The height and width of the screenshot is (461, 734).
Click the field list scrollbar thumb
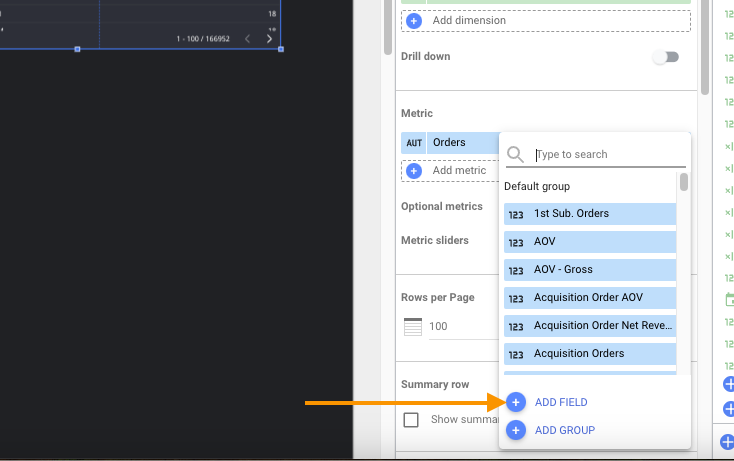(684, 182)
